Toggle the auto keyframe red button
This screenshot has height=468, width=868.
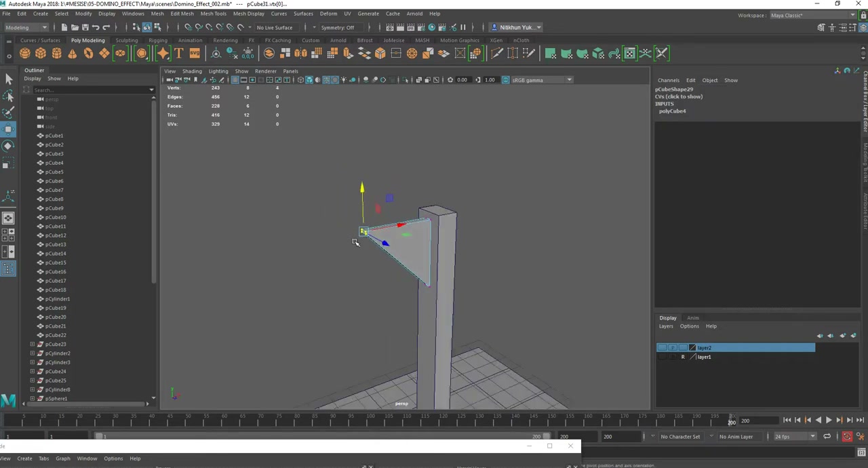click(x=847, y=437)
